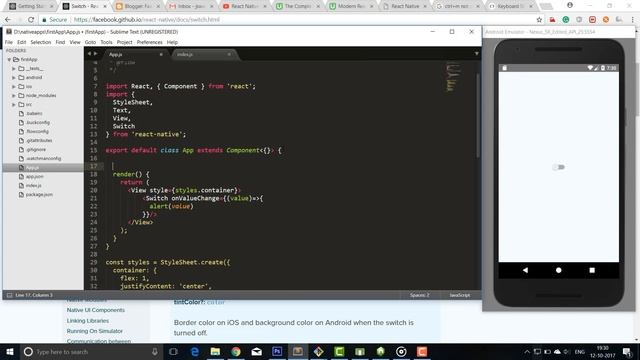Collapse the firstApp root folder
Viewport: 640px width, 360px height.
[9, 60]
